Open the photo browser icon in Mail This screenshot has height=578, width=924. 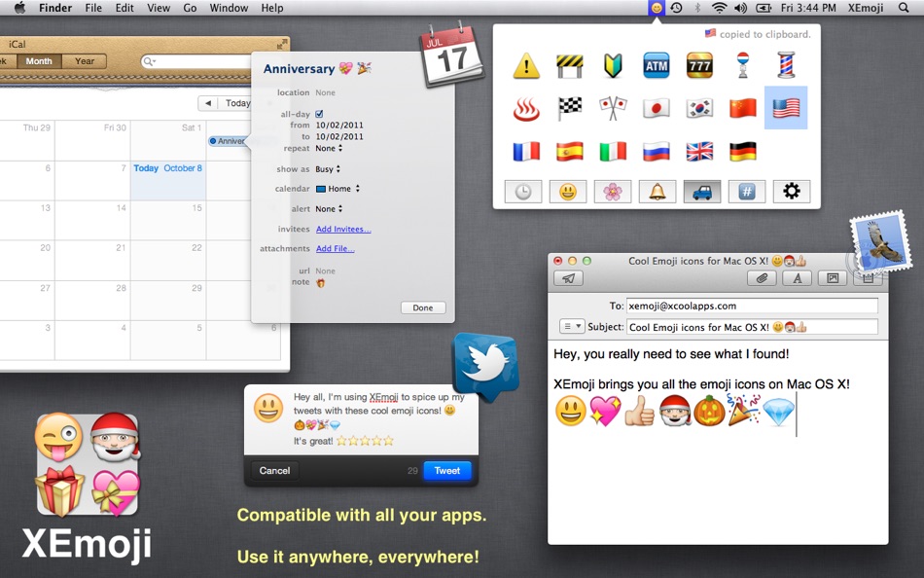(x=833, y=278)
